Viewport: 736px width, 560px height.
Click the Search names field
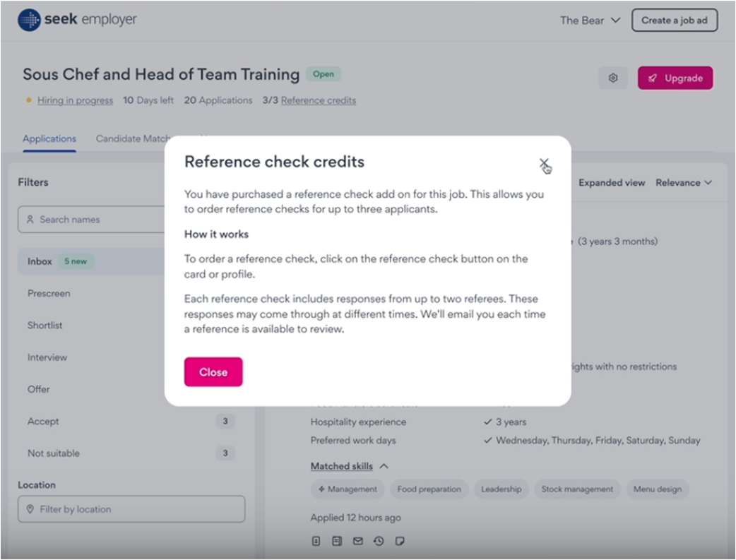coord(92,220)
